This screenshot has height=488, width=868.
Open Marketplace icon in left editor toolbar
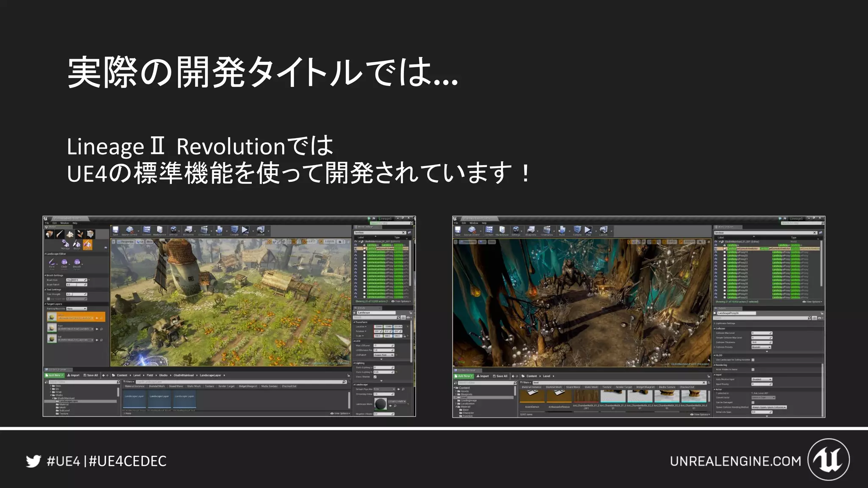tap(160, 231)
